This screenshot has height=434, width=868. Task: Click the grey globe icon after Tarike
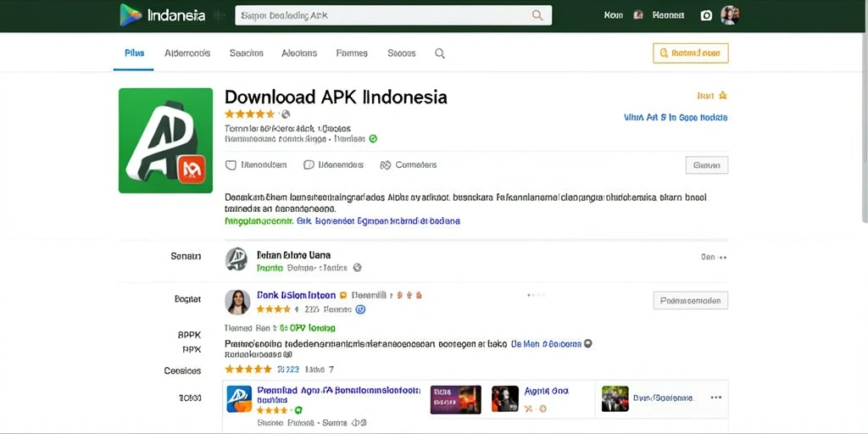pos(357,267)
